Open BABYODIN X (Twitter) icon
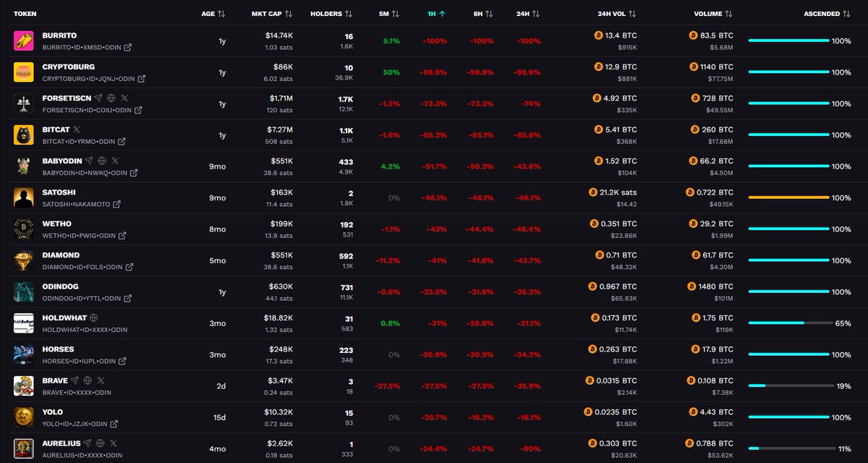The width and height of the screenshot is (868, 463). pos(115,161)
